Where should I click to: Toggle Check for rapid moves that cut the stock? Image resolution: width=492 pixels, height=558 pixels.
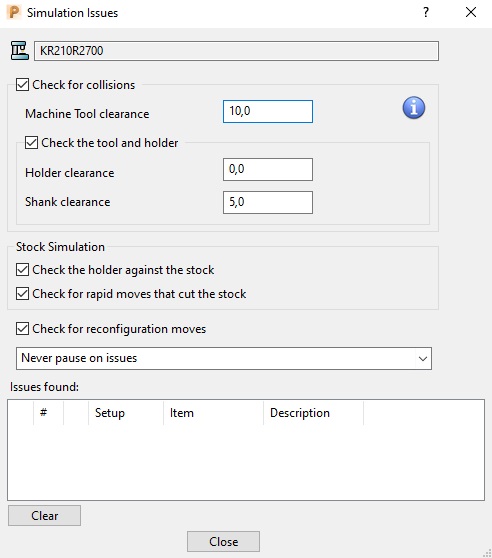[x=22, y=294]
